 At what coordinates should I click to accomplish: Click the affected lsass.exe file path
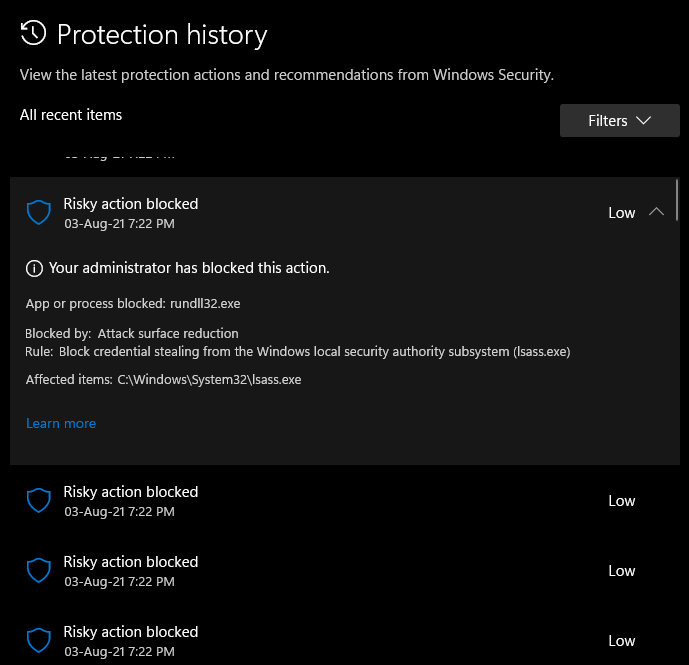click(209, 380)
